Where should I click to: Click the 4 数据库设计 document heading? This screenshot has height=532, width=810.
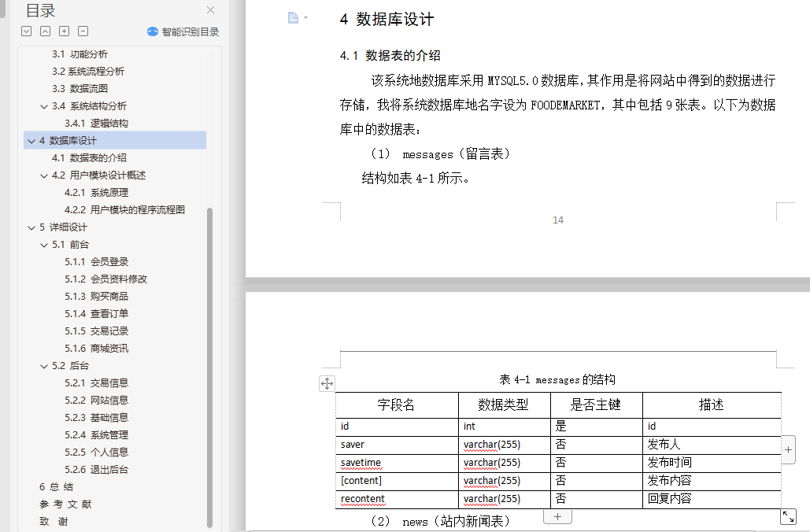[x=387, y=20]
